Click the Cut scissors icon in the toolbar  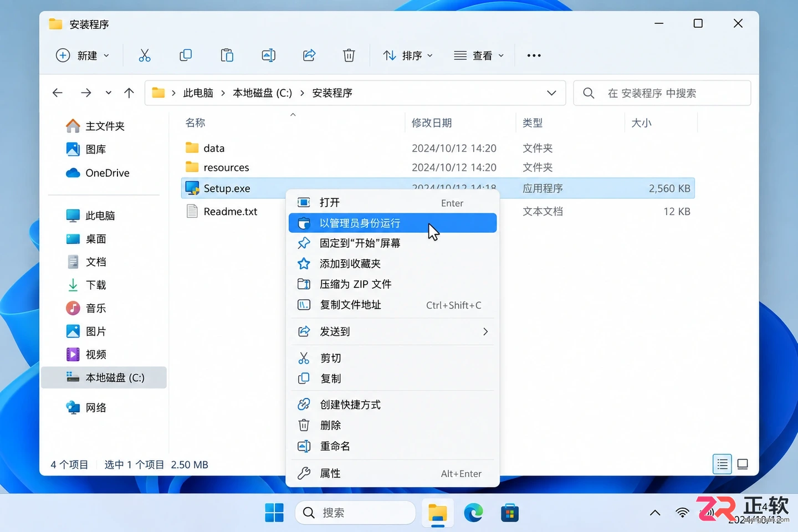pyautogui.click(x=145, y=55)
